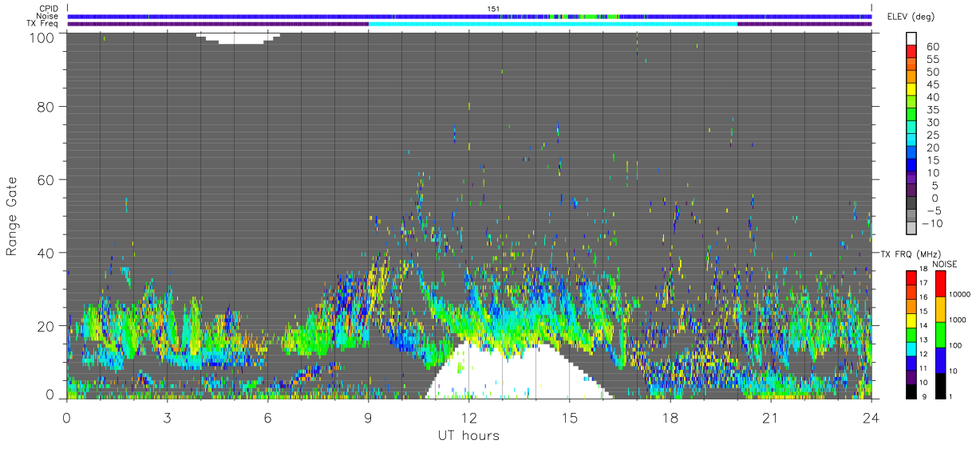This screenshot has width=980, height=452.
Task: Click the blue segment of the NOISE colorbar
Action: click(939, 359)
